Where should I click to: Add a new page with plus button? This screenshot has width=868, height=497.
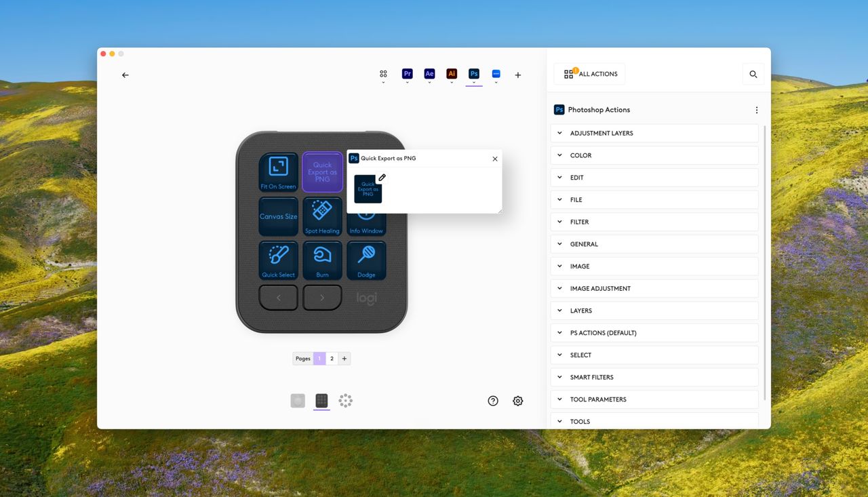pyautogui.click(x=344, y=359)
